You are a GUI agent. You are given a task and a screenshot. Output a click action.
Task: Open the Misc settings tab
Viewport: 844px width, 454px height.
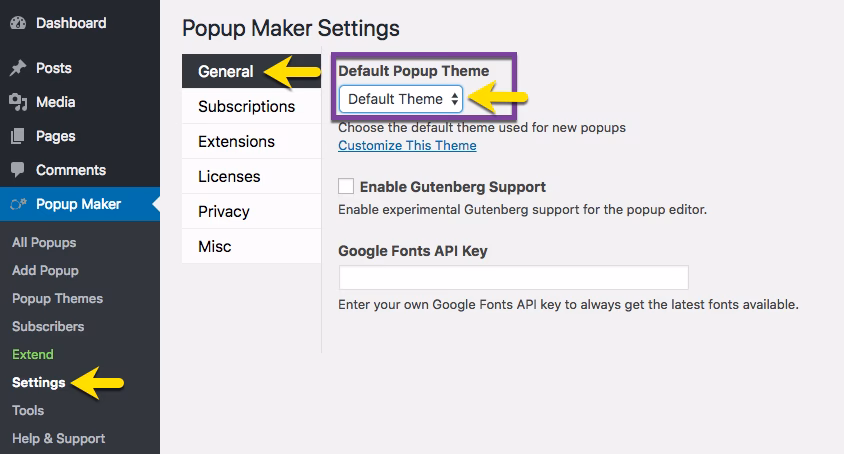[215, 246]
